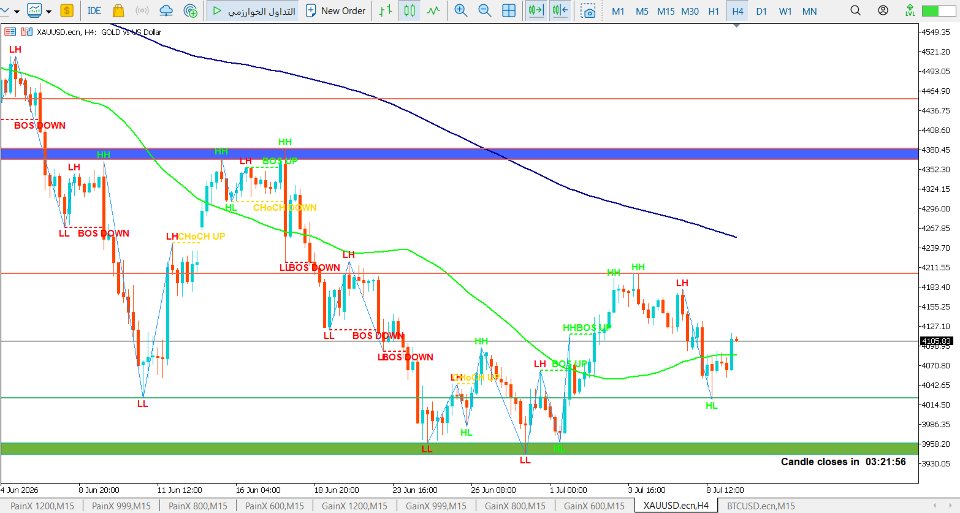Select the H4 timeframe

(737, 11)
